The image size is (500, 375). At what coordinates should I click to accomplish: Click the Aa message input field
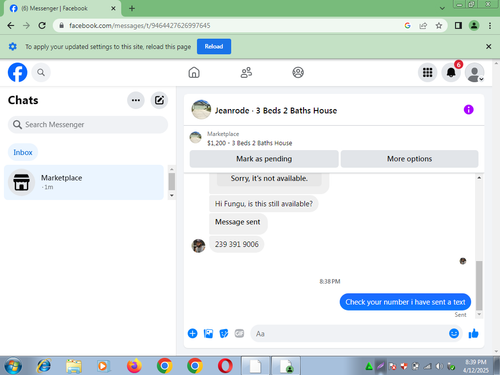[348, 334]
